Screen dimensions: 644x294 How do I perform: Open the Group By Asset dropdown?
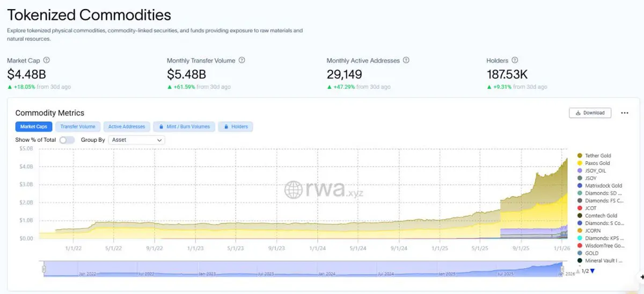[137, 140]
